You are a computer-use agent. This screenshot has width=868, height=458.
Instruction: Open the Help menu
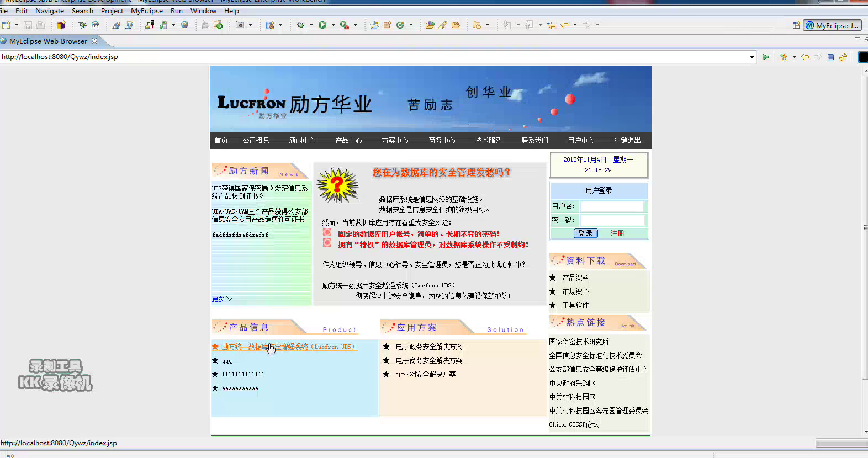(x=231, y=10)
